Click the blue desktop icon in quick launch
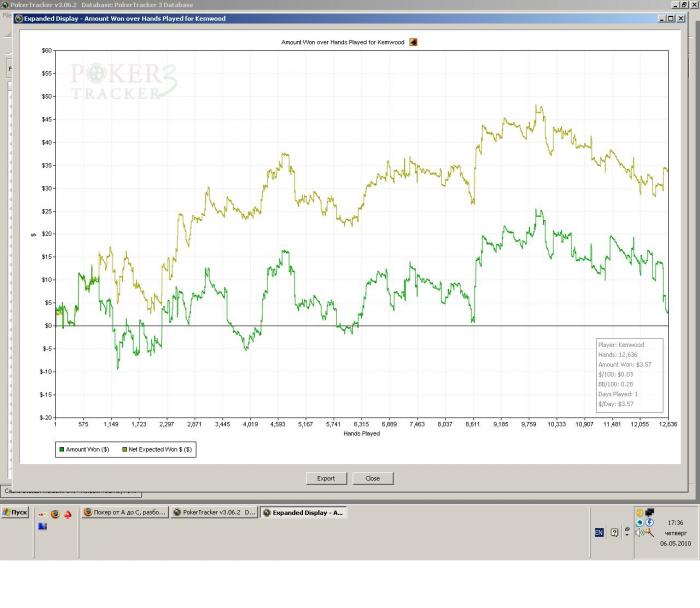This screenshot has height=608, width=700. coord(42,526)
